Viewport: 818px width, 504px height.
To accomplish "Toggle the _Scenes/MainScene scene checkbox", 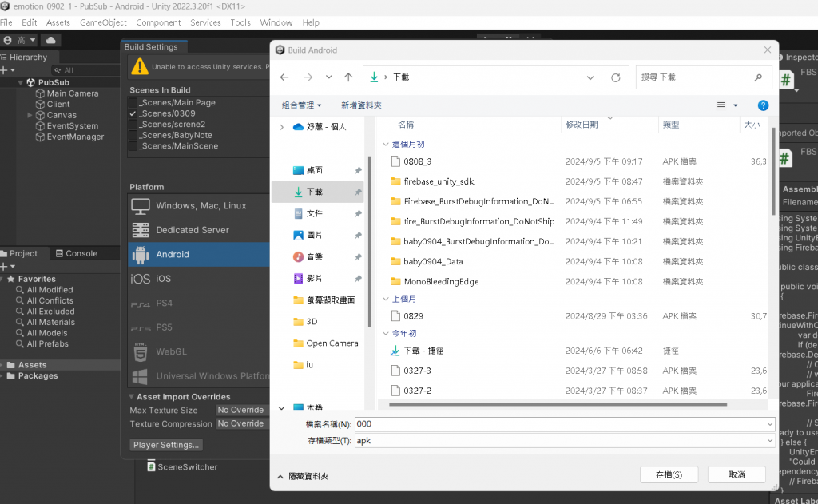I will [133, 146].
